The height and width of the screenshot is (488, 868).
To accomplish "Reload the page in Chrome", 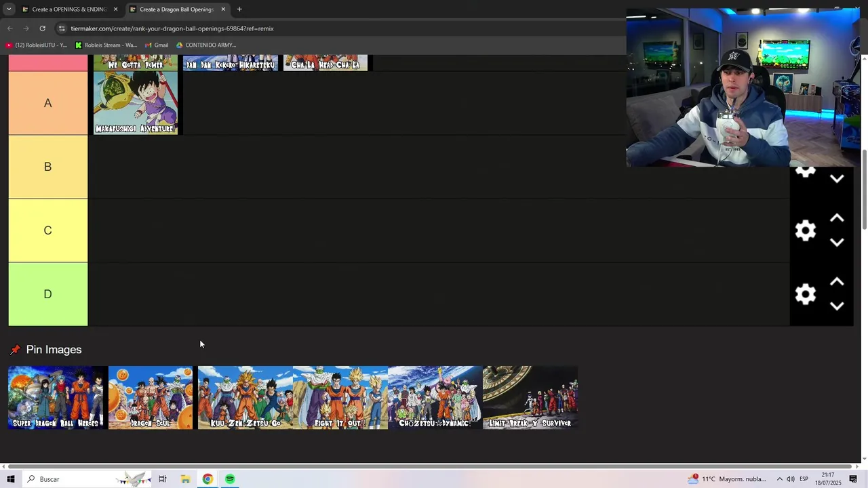I will (42, 28).
